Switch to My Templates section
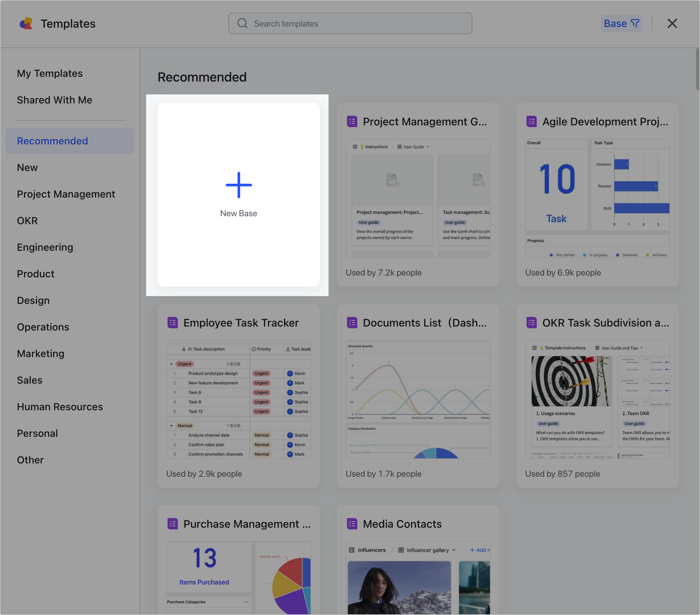 (50, 73)
